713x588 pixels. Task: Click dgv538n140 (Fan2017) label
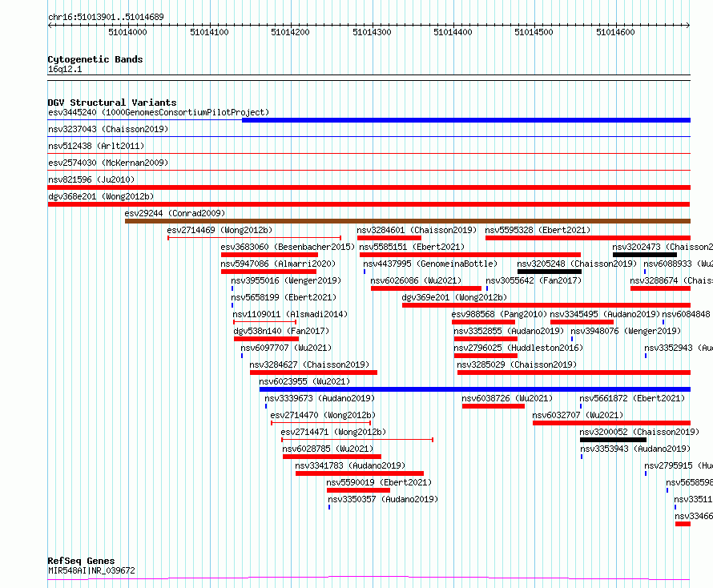pos(281,331)
